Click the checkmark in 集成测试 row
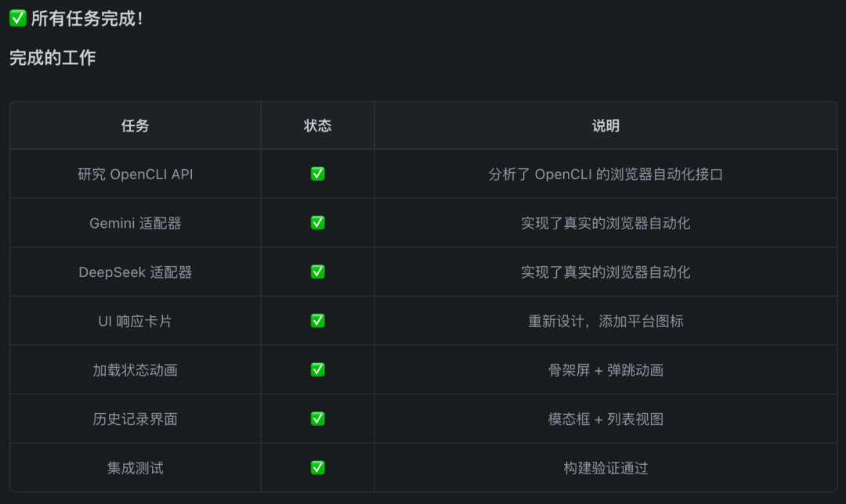 click(318, 467)
